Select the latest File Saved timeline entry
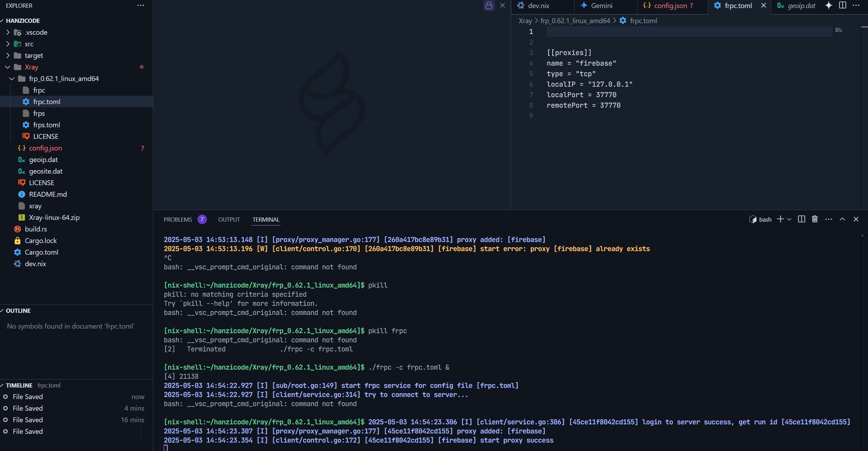Viewport: 868px width, 451px height. click(28, 397)
